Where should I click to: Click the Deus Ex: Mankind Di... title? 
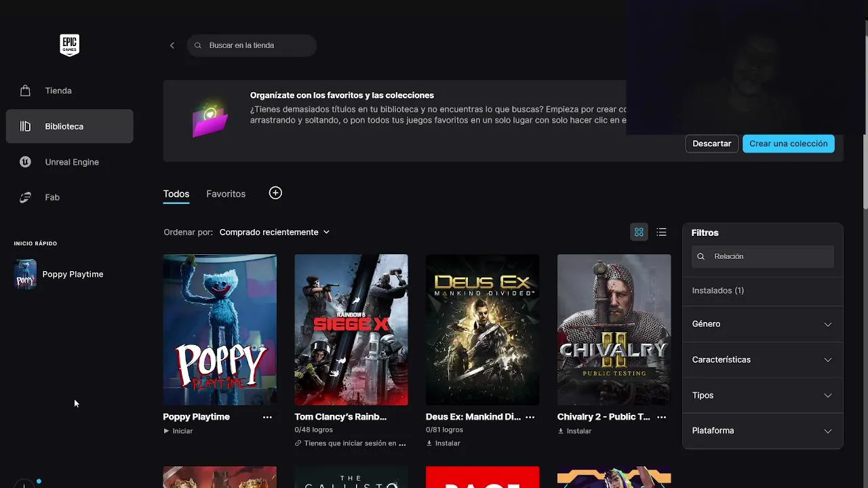point(473,417)
